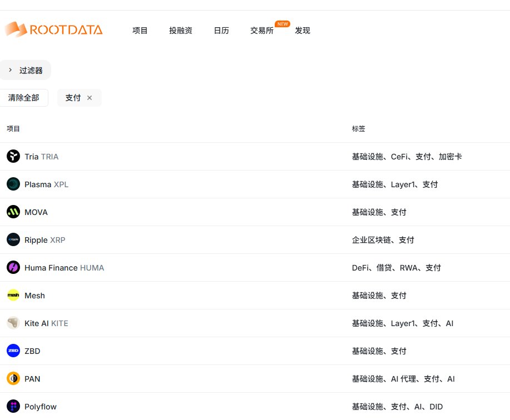
Task: Click the ZBD blue logo icon
Action: click(x=13, y=351)
